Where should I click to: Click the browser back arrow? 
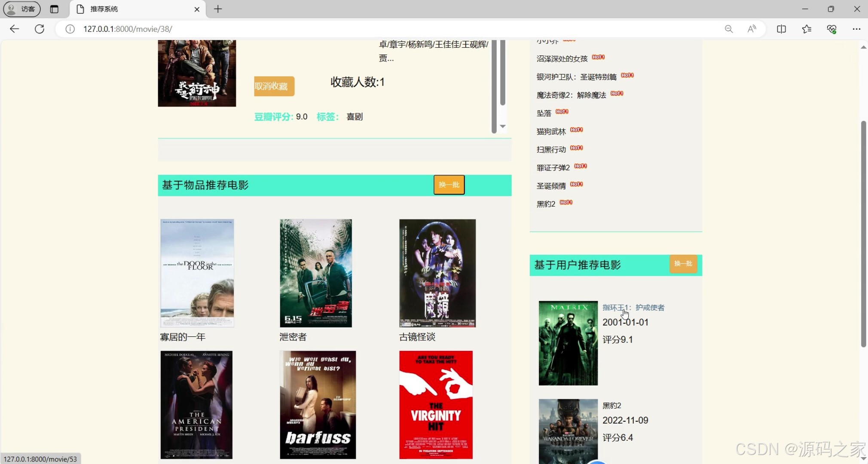[14, 29]
